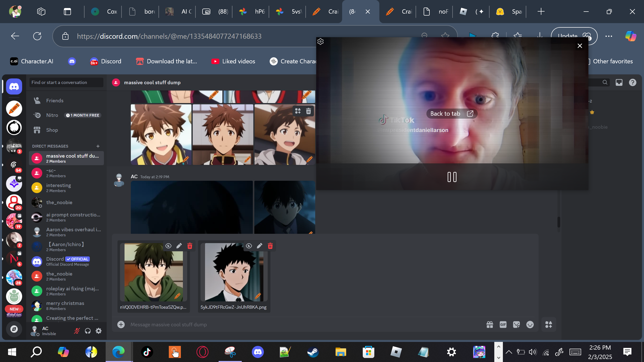The height and width of the screenshot is (362, 644).
Task: Toggle microphone mute in user panel
Action: [77, 331]
